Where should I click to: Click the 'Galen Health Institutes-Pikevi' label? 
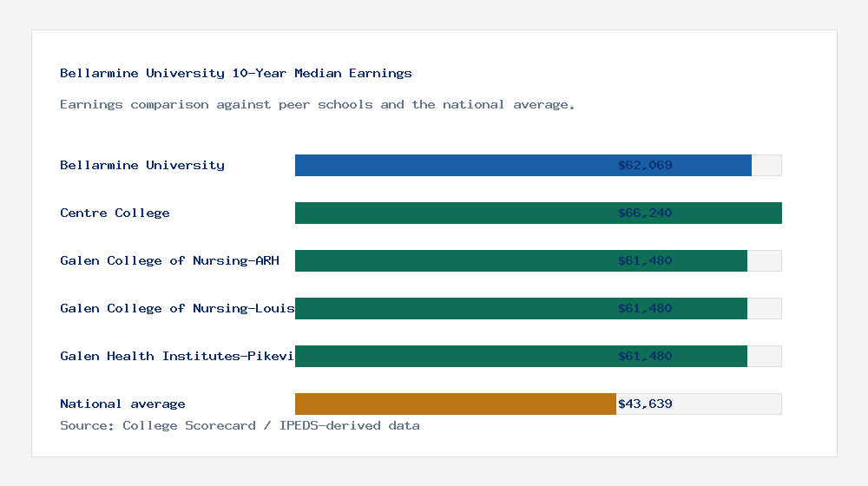(177, 356)
